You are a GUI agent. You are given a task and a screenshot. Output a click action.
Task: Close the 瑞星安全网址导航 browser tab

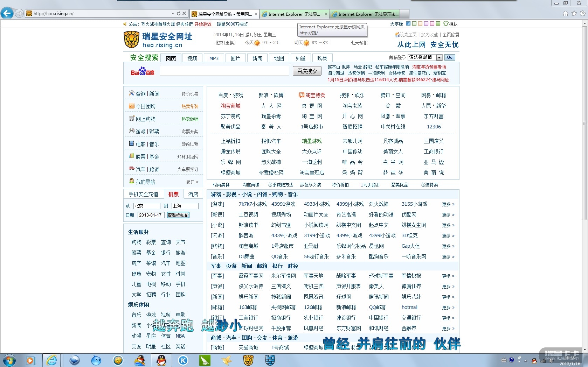point(256,14)
